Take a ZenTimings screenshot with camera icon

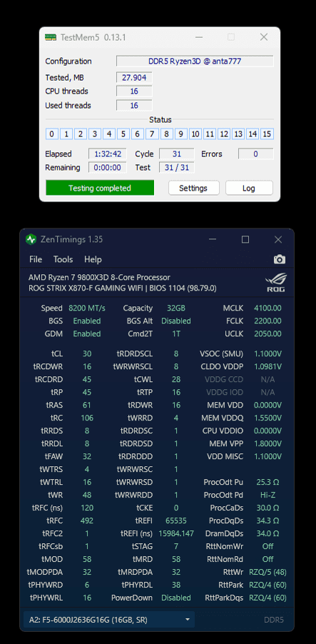pyautogui.click(x=280, y=260)
